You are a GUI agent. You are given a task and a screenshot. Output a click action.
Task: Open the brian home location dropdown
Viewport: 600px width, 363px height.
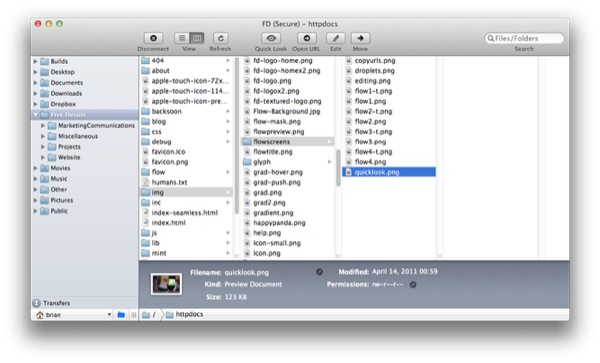(x=73, y=315)
